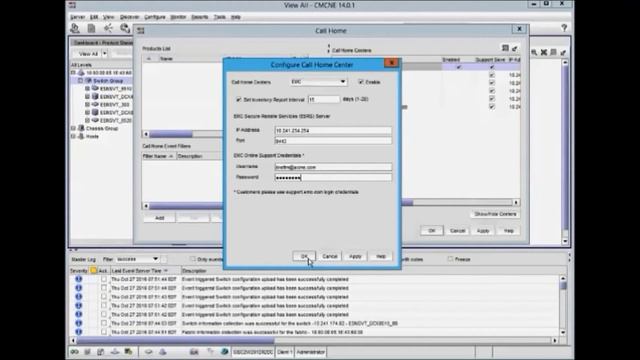Click the grid icon in Call Home Centers header

tap(505, 48)
